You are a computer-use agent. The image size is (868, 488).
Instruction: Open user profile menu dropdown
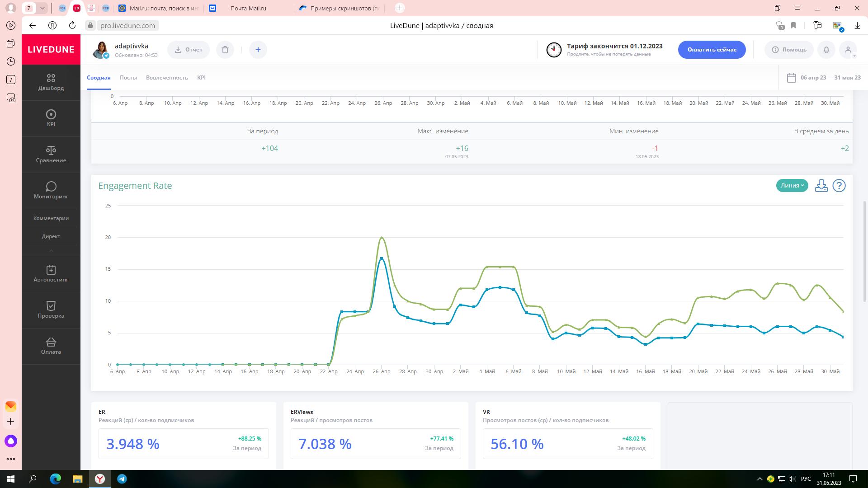click(849, 50)
